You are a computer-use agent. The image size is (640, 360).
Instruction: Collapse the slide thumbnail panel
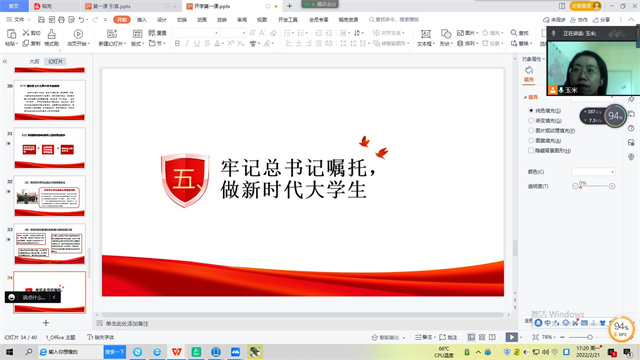[5, 61]
